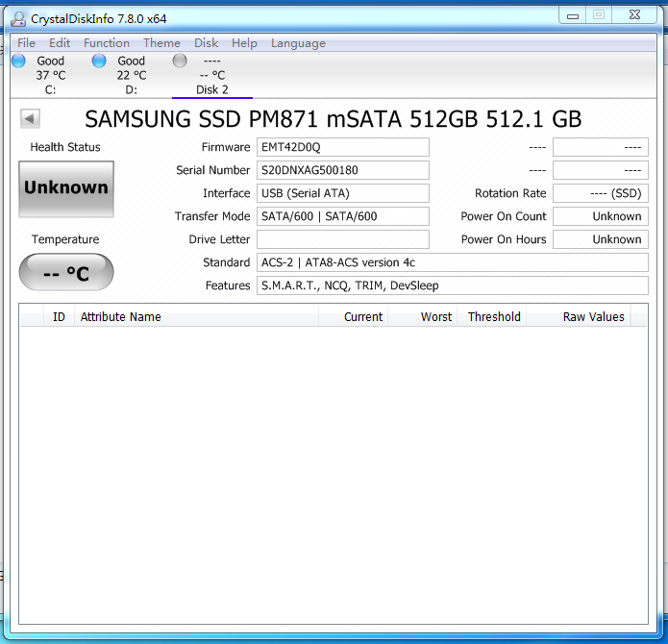
Task: Minimize the CrystalDiskInfo window
Action: pos(573,15)
